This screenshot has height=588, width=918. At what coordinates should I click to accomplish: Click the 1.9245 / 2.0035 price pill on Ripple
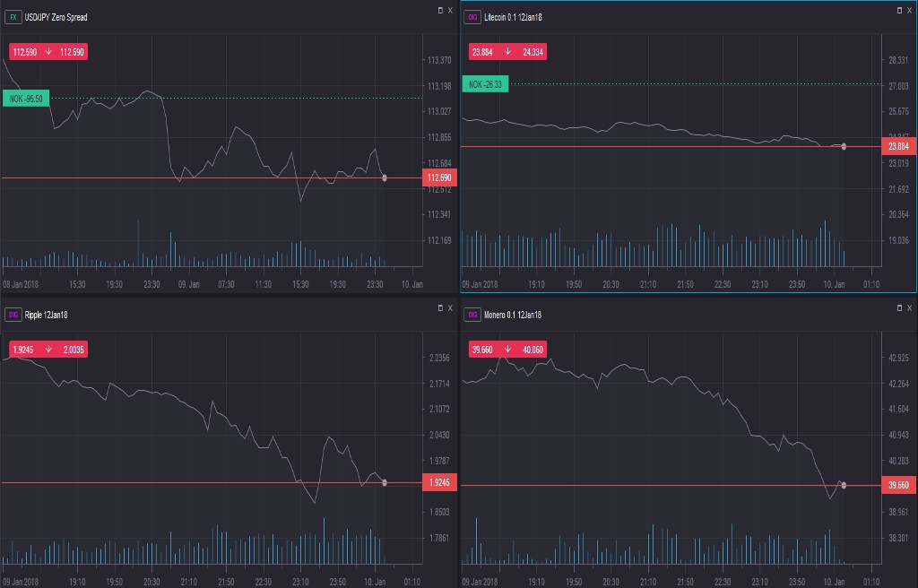49,350
